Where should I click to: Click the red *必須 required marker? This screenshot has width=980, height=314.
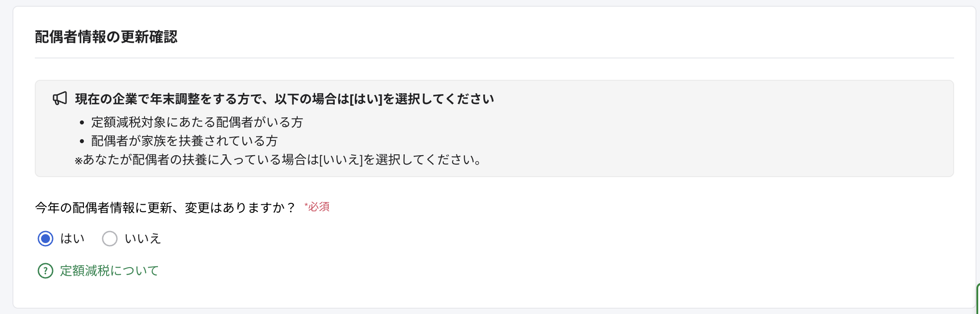click(317, 207)
